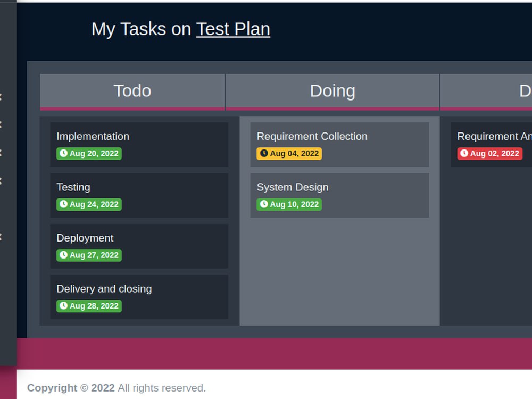Click the clock icon on Implementation's due date
The height and width of the screenshot is (399, 532).
(63, 154)
